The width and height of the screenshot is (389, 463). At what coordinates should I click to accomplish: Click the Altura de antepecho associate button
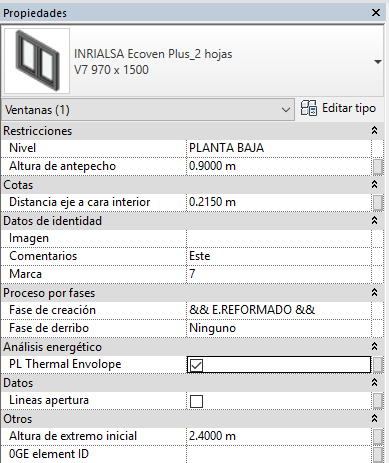pyautogui.click(x=378, y=167)
